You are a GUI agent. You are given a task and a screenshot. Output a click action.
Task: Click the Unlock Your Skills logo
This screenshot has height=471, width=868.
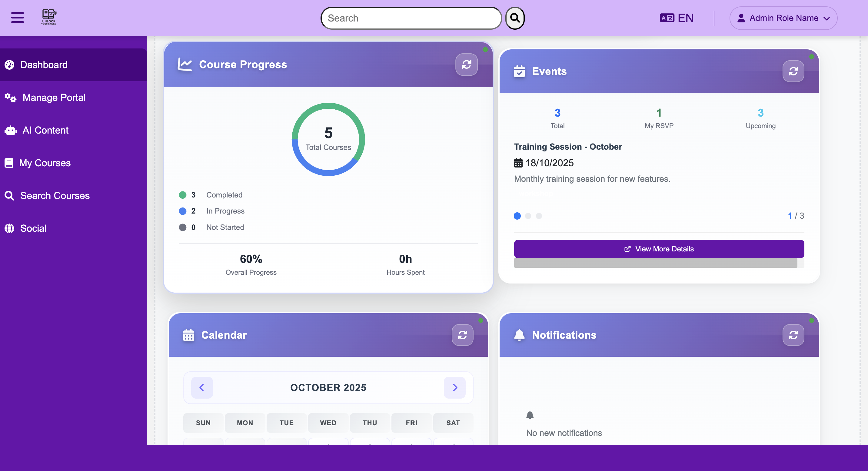pyautogui.click(x=48, y=17)
